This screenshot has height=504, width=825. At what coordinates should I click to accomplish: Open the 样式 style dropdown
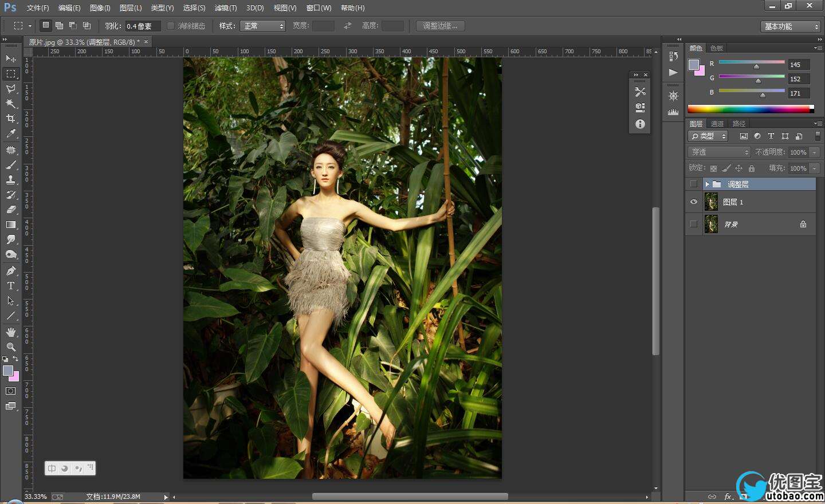[x=263, y=26]
